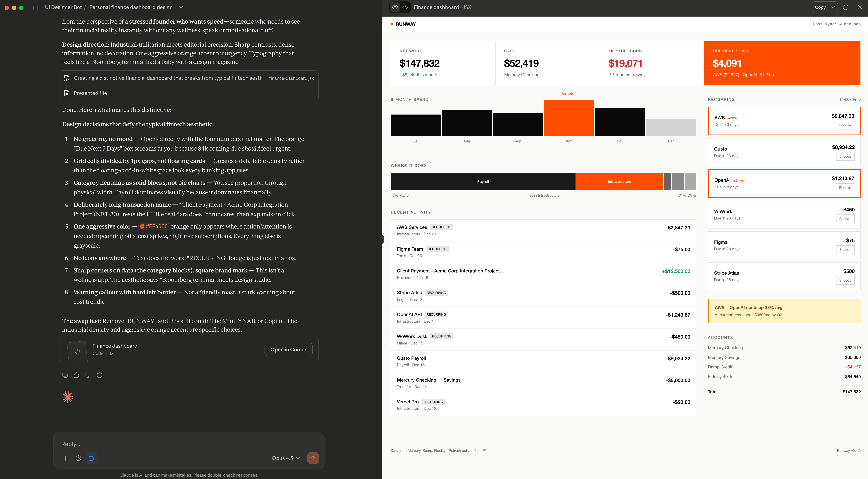Open the conversation title chevron menu
Viewport: 868px width, 479px height.
point(181,7)
